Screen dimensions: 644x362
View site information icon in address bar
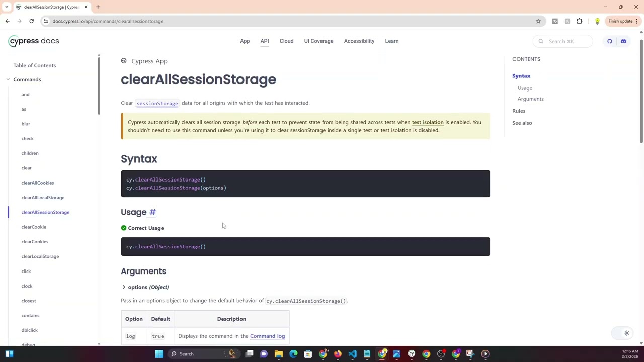tap(46, 21)
